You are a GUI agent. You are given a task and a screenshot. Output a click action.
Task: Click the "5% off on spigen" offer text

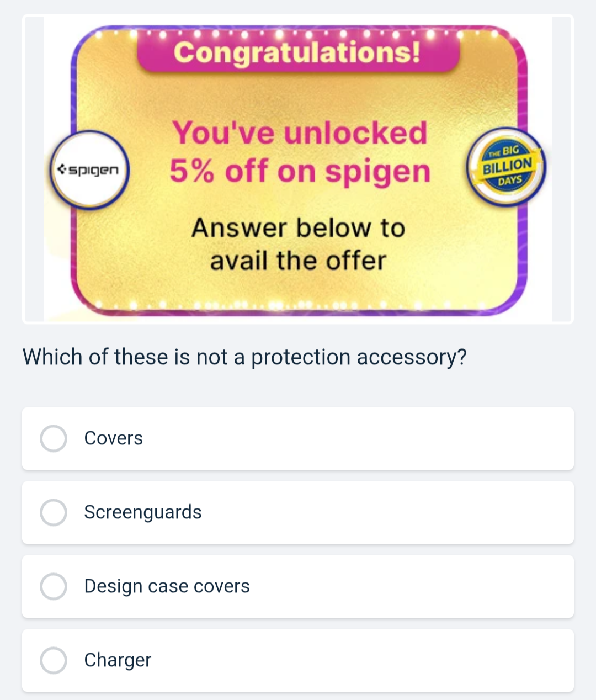click(300, 171)
